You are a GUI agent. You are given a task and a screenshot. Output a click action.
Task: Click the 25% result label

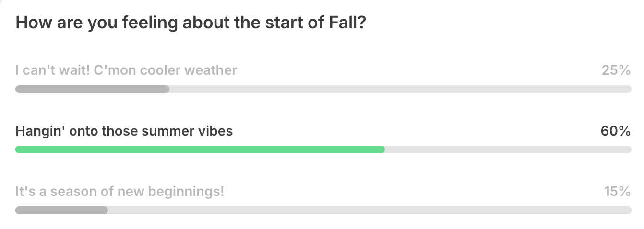[x=616, y=71]
